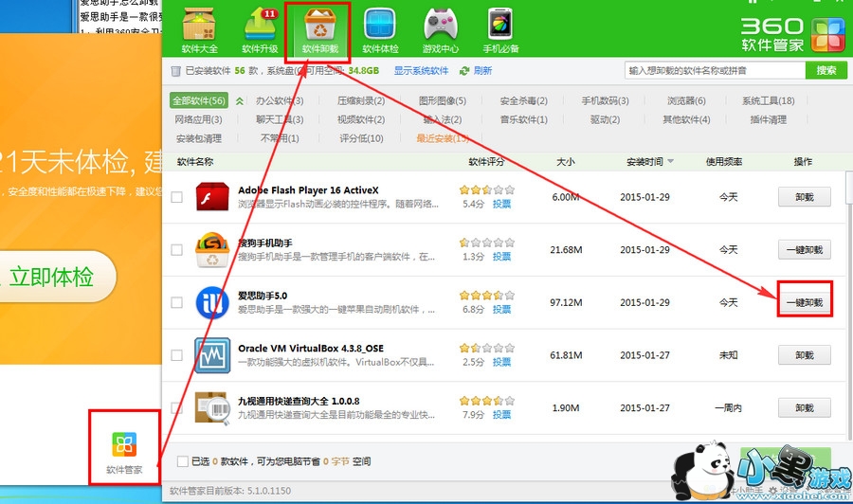Screen dimensions: 853x504
Task: Click star rating of Adobe Flash Player
Action: click(487, 189)
